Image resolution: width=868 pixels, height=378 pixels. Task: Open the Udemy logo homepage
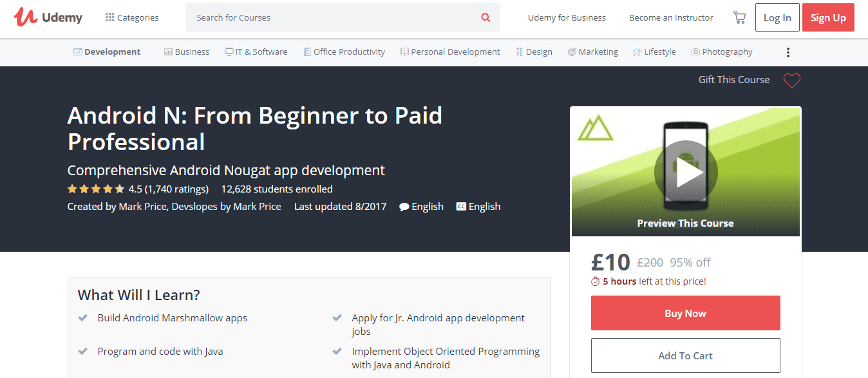point(48,17)
